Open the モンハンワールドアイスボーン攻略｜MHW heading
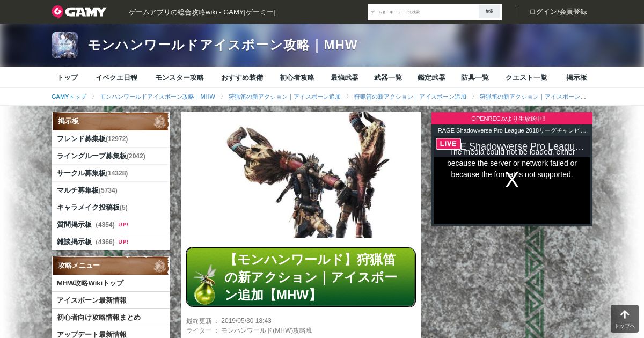The width and height of the screenshot is (644, 338). pos(222,45)
